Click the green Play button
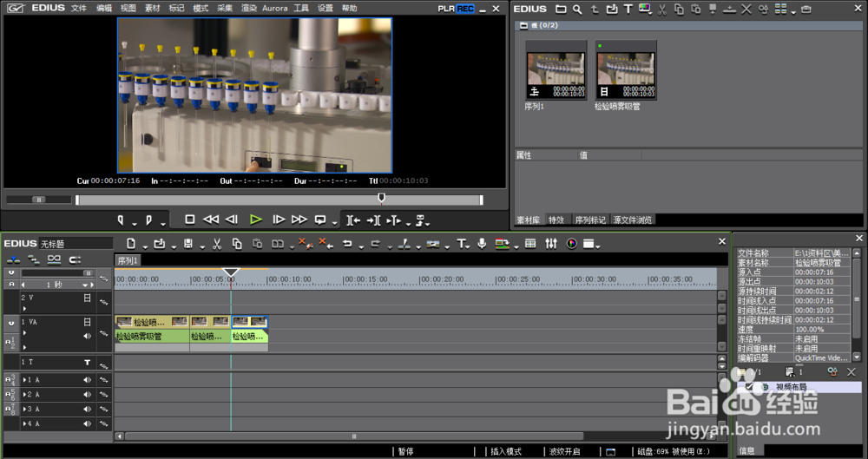The height and width of the screenshot is (459, 868). coord(255,220)
